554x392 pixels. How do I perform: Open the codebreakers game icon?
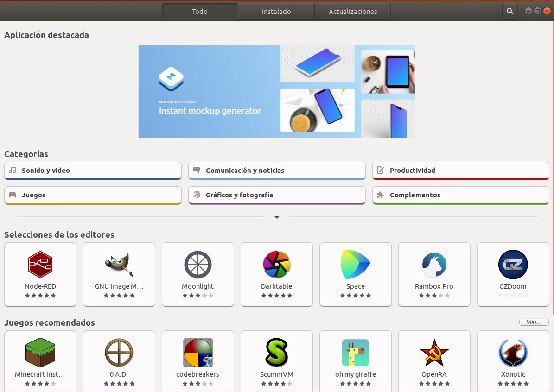(x=198, y=353)
